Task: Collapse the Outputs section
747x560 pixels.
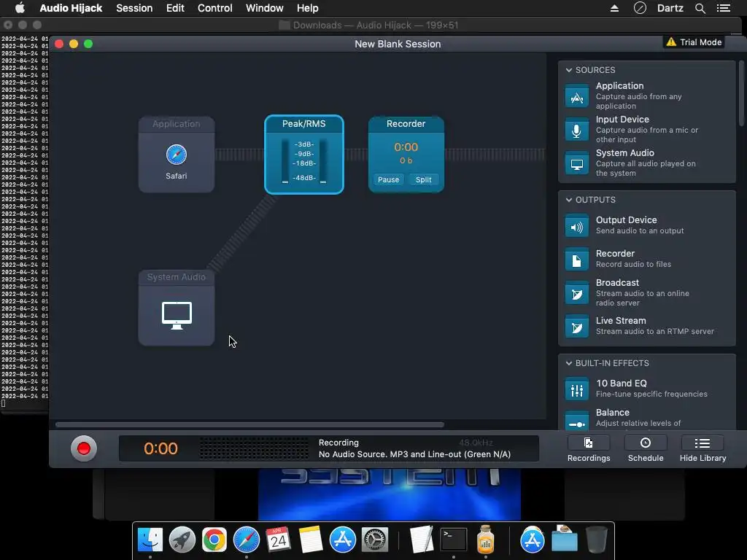Action: click(569, 200)
